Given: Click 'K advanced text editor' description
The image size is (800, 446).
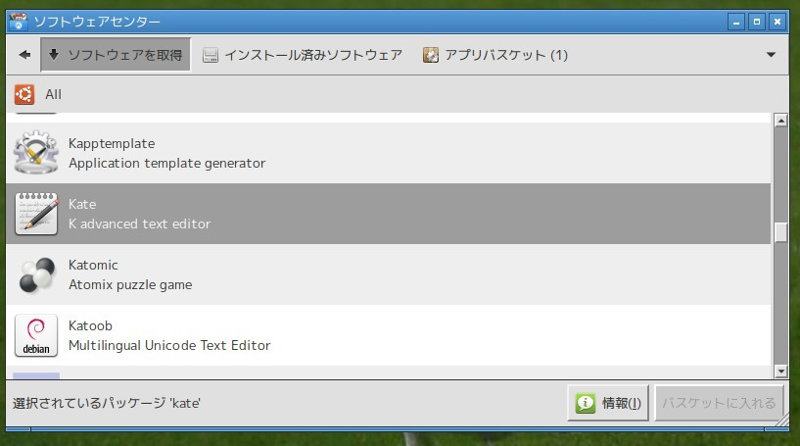Looking at the screenshot, I should [139, 224].
